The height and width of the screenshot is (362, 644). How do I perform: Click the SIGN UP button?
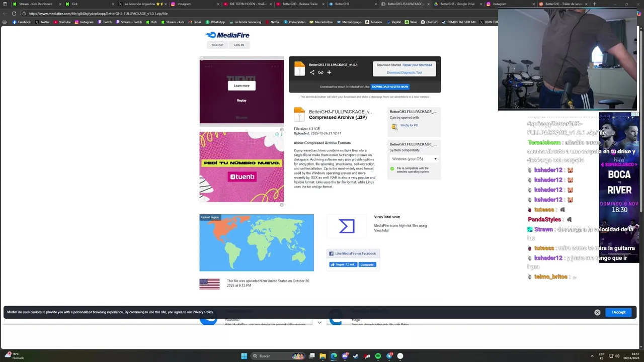pos(217,45)
